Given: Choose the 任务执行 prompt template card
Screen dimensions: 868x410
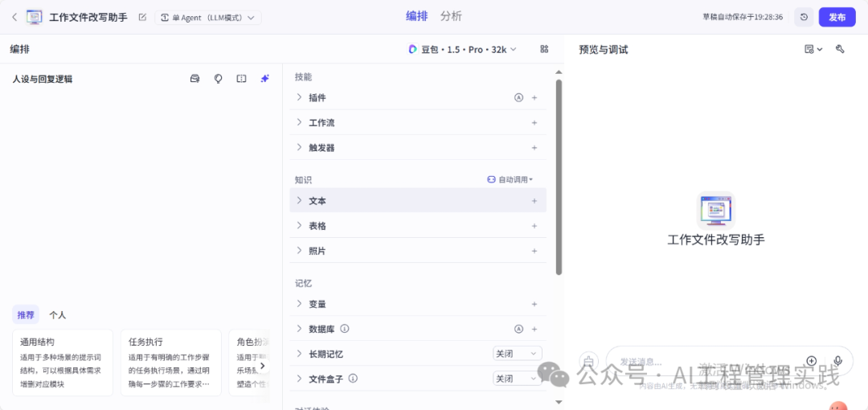Looking at the screenshot, I should 170,363.
